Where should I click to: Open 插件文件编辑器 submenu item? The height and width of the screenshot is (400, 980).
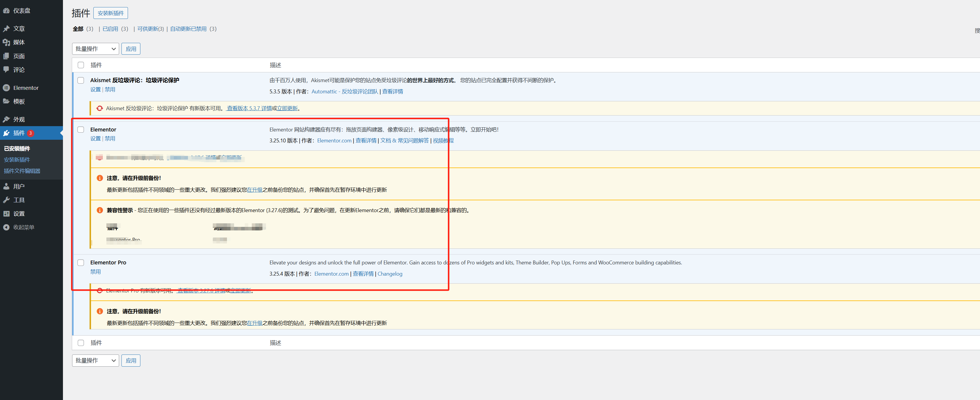(22, 171)
